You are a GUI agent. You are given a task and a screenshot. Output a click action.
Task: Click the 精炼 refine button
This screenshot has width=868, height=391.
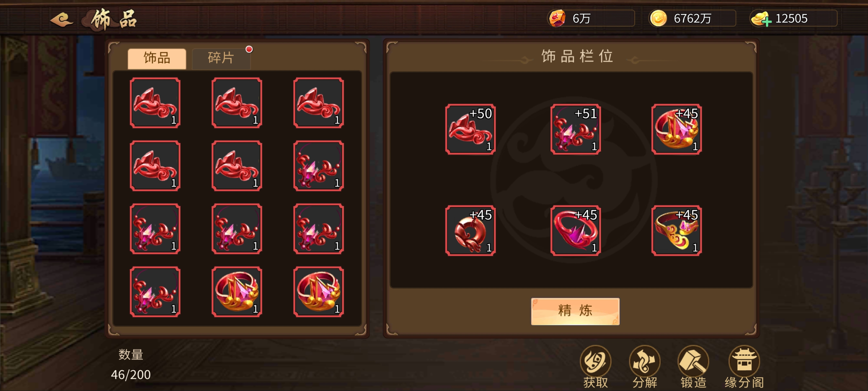[575, 311]
